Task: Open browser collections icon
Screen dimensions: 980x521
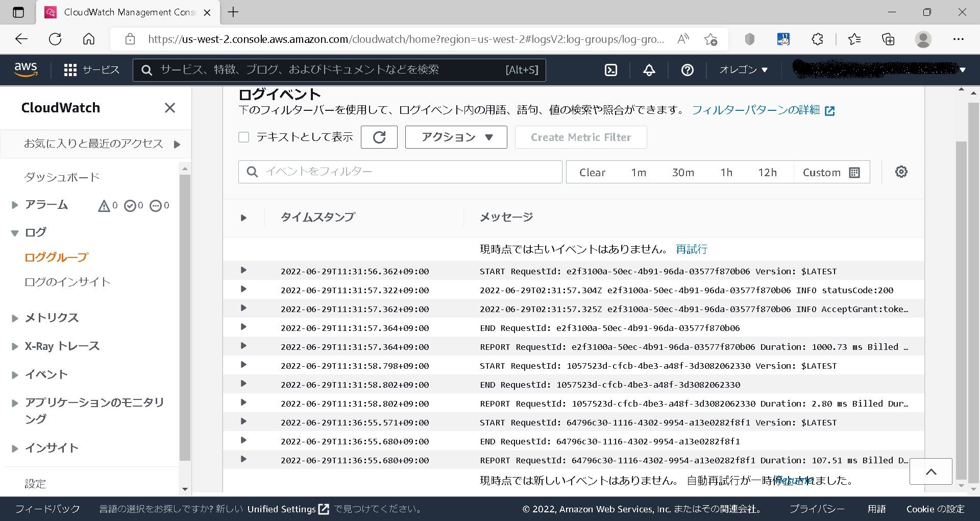Action: click(x=888, y=39)
